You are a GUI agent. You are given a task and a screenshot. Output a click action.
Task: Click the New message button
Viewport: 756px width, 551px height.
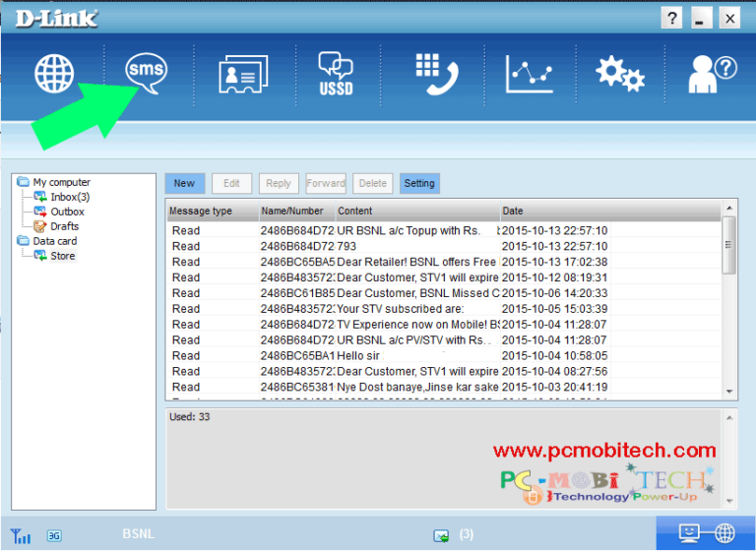[x=185, y=183]
